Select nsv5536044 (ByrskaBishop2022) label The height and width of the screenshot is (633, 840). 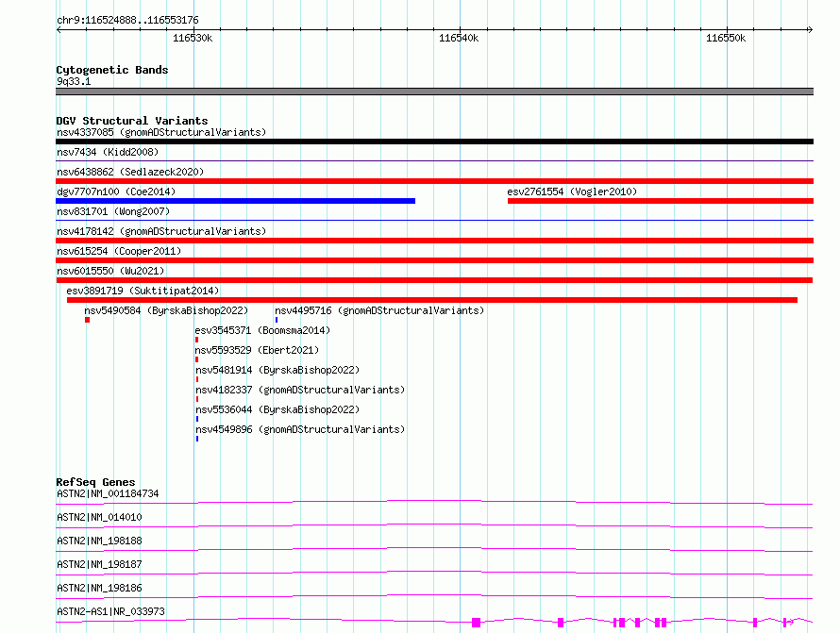[277, 409]
